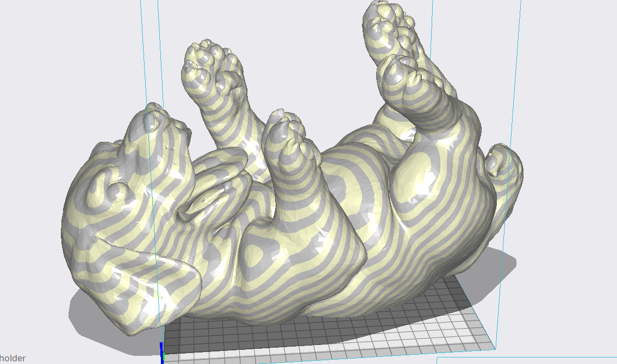This screenshot has width=617, height=364.
Task: Click the object name ending in 'holder'
Action: click(x=13, y=358)
